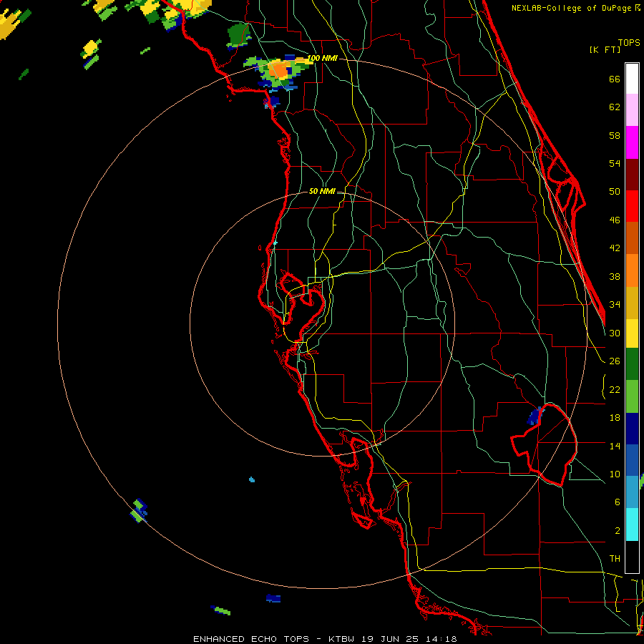Click the 14:18 timestamp
This screenshot has width=644, height=644.
click(441, 639)
